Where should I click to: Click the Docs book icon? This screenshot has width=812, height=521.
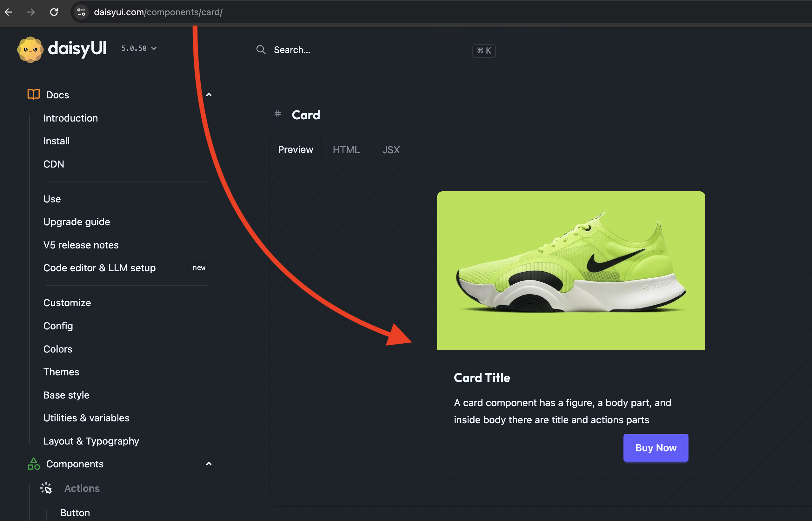(34, 94)
